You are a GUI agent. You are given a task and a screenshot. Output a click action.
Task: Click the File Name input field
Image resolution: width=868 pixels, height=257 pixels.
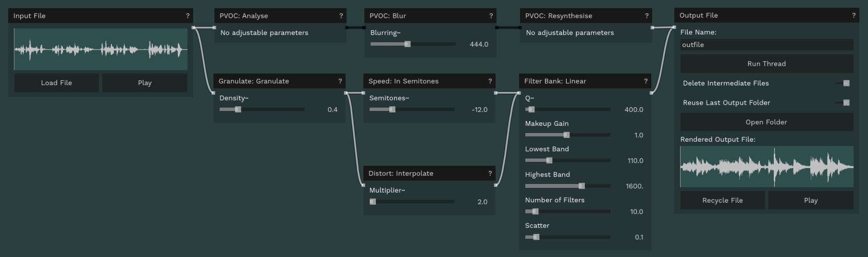click(766, 45)
